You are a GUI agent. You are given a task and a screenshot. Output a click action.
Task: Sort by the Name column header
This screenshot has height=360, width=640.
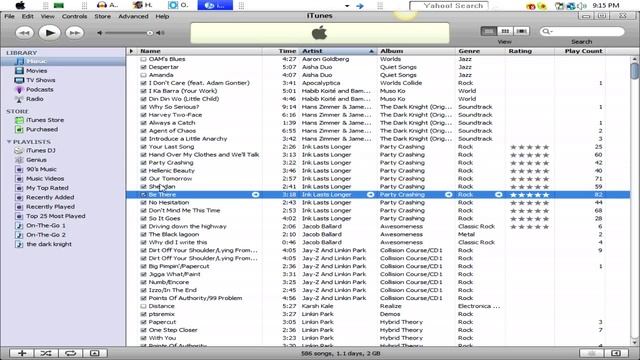(x=200, y=51)
